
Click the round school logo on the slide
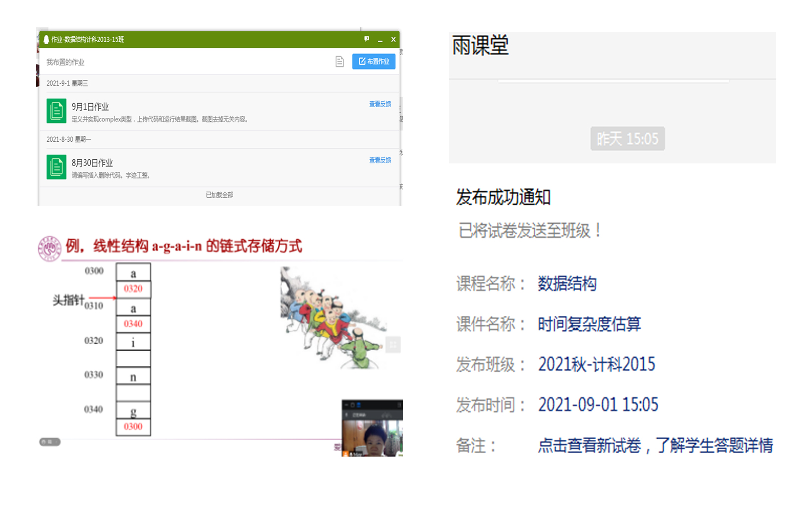[50, 248]
